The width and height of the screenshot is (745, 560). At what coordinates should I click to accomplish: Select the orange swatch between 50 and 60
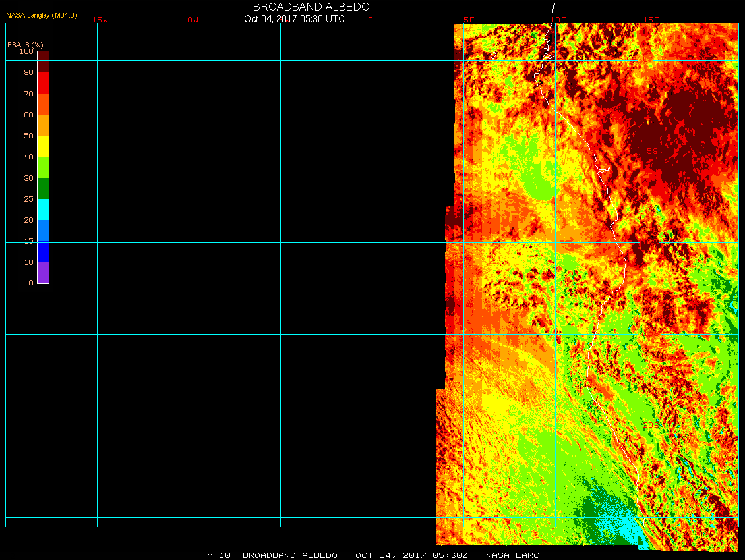44,125
